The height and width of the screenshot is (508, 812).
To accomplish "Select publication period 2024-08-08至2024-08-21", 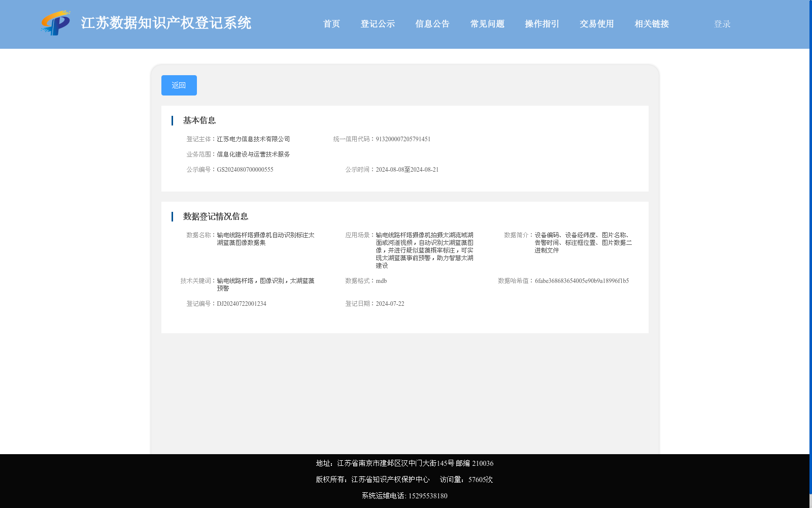I will click(407, 170).
